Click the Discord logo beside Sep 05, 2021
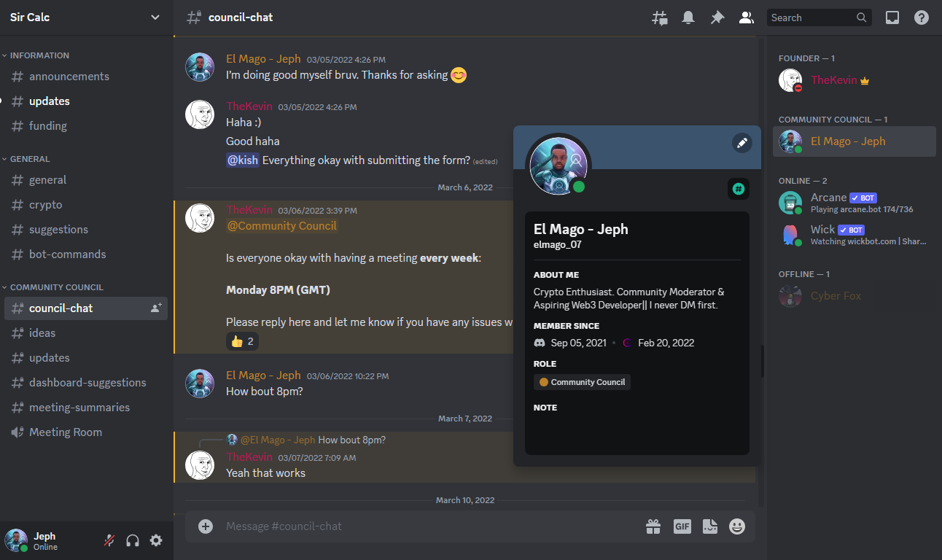 540,343
